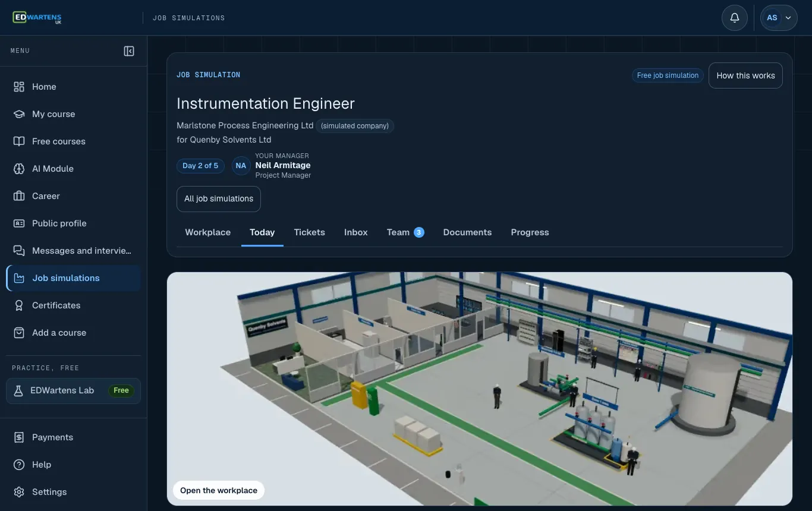This screenshot has width=812, height=511.
Task: Switch to the Workplace tab
Action: [208, 232]
